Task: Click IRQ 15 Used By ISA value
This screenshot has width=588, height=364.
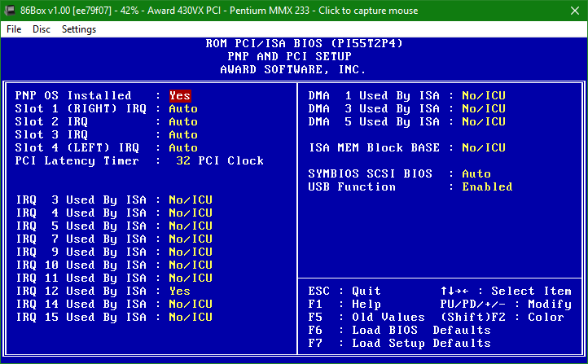Action: pos(191,317)
